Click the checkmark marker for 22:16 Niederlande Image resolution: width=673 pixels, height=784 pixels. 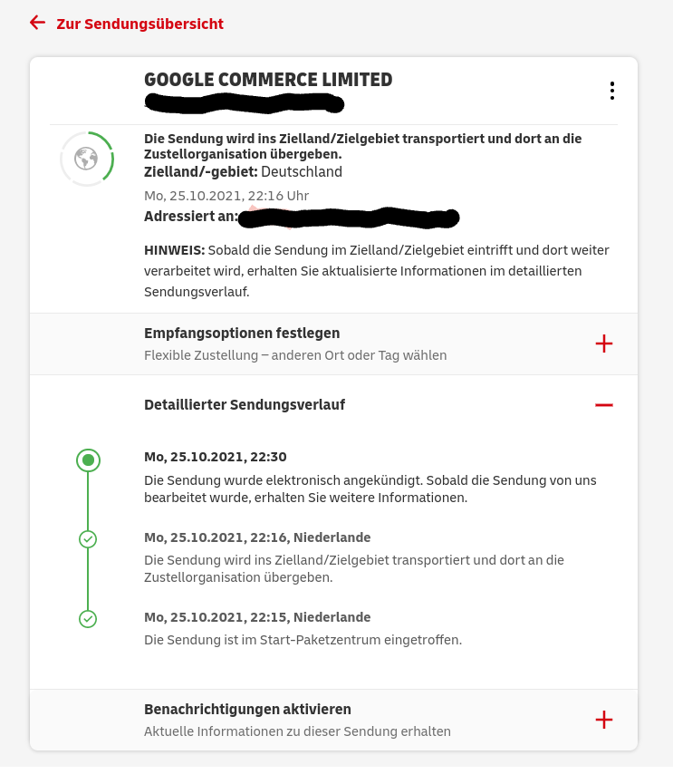(88, 539)
